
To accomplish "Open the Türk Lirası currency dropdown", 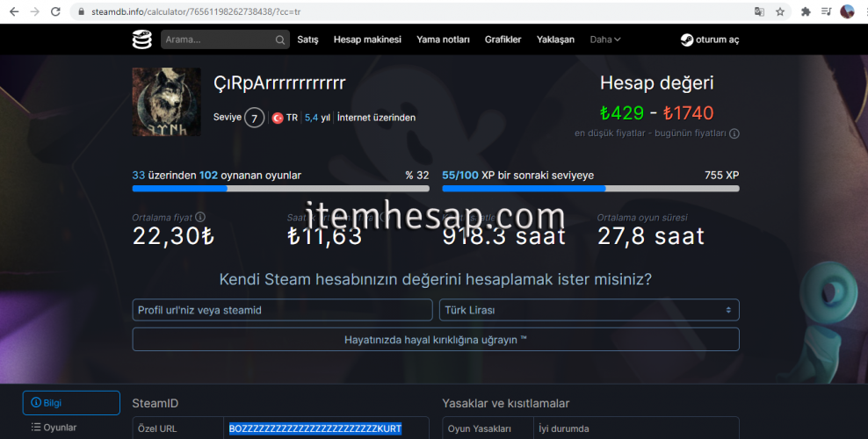I will [x=589, y=310].
